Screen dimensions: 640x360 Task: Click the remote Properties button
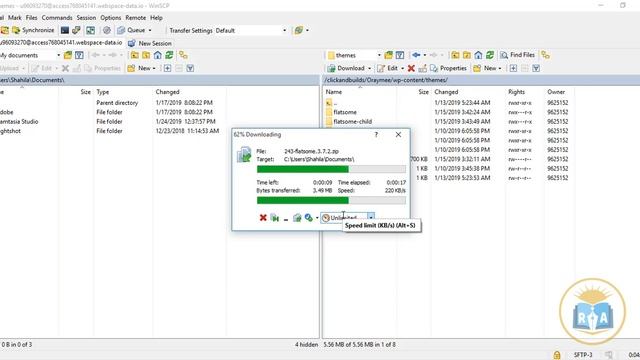click(448, 68)
